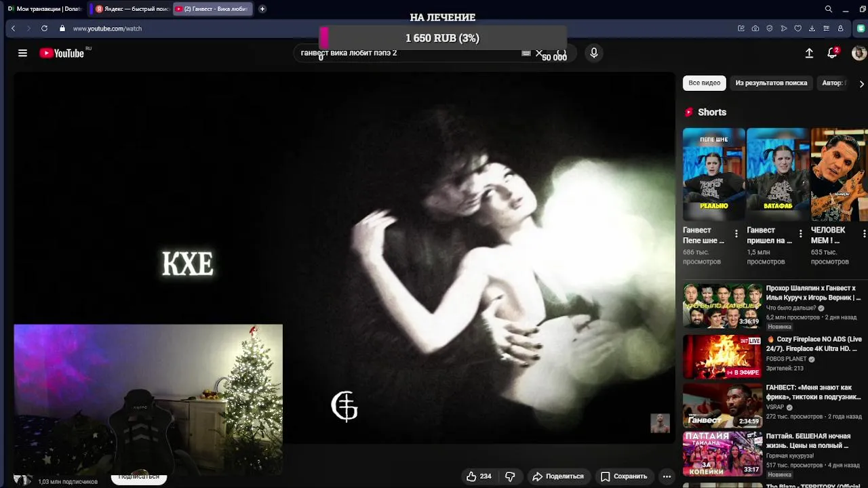The image size is (868, 488).
Task: Open the 'Прохор Шаляпин х Ганвест' video title
Action: click(x=813, y=293)
